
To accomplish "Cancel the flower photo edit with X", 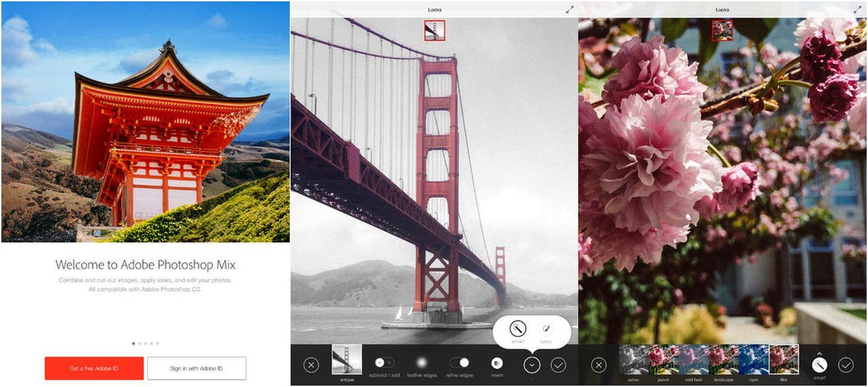I will click(x=599, y=365).
